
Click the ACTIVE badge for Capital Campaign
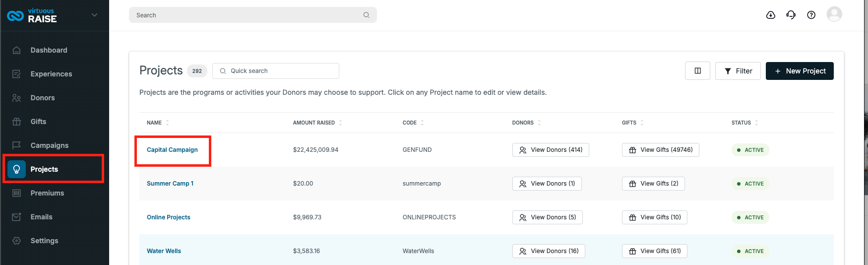coord(750,150)
